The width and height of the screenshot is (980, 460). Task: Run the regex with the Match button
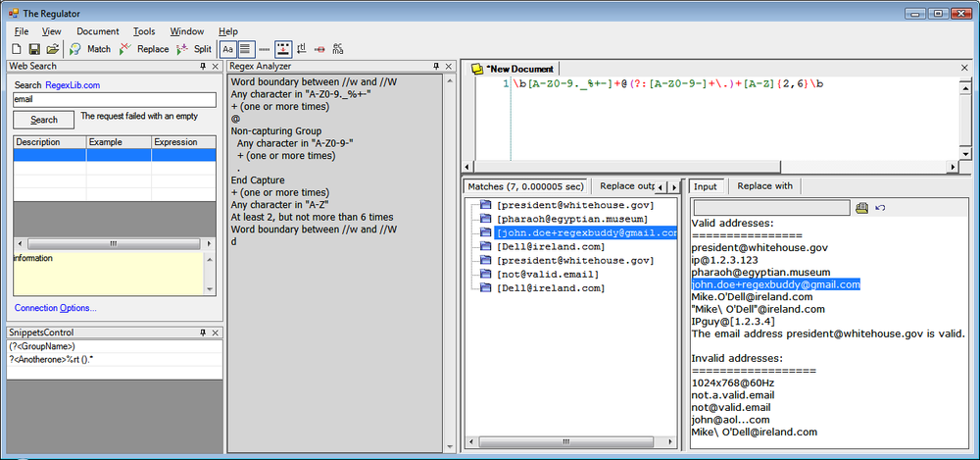tap(90, 48)
